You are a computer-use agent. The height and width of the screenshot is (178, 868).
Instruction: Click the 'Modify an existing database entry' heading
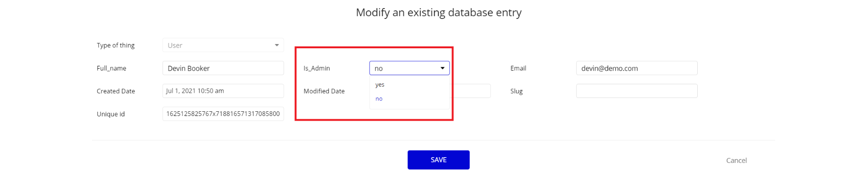pyautogui.click(x=439, y=12)
